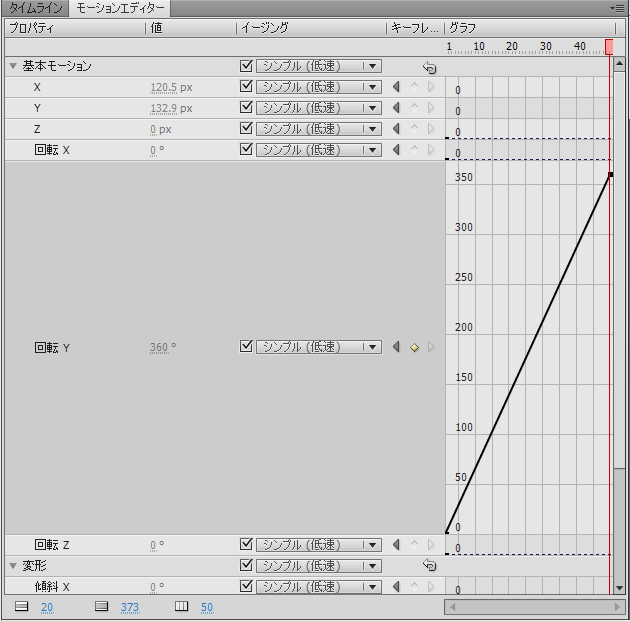Go to next keyframe on 傾斜 X
This screenshot has height=622, width=630.
coord(431,586)
